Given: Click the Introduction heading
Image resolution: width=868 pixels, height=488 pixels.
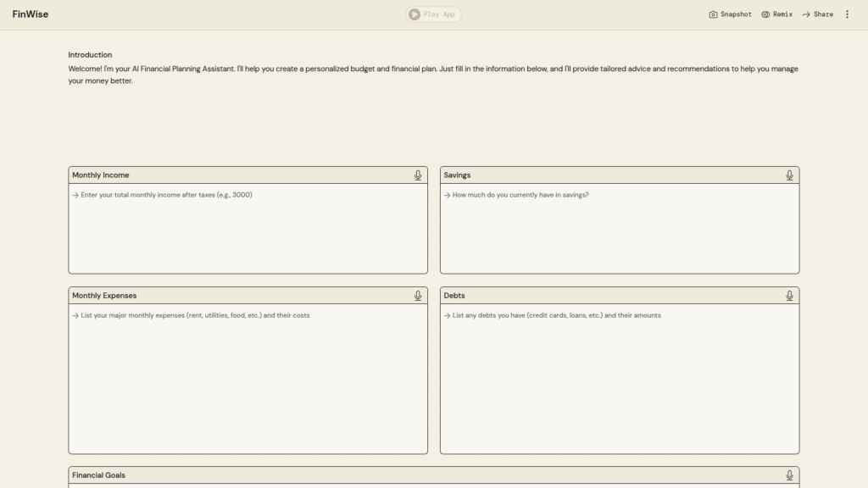Looking at the screenshot, I should pyautogui.click(x=90, y=55).
